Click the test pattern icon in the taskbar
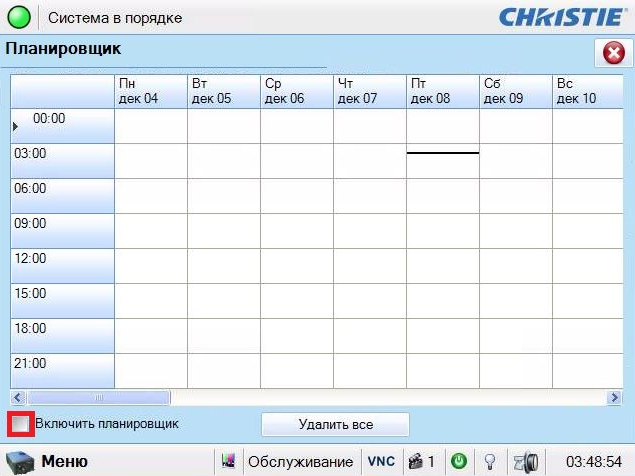The width and height of the screenshot is (635, 476). pos(228,462)
